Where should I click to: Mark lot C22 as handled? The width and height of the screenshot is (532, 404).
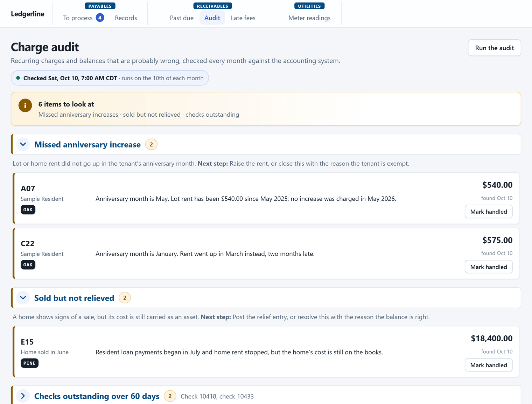[489, 267]
